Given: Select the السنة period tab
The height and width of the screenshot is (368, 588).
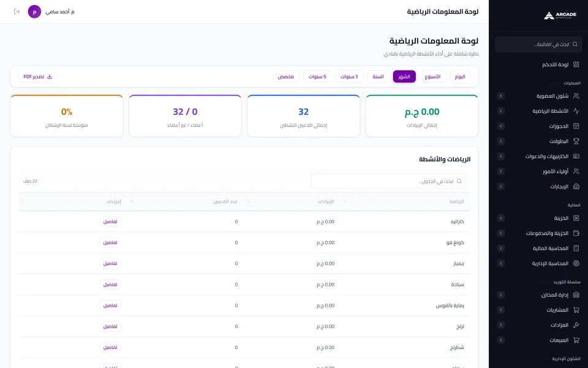Looking at the screenshot, I should 378,77.
